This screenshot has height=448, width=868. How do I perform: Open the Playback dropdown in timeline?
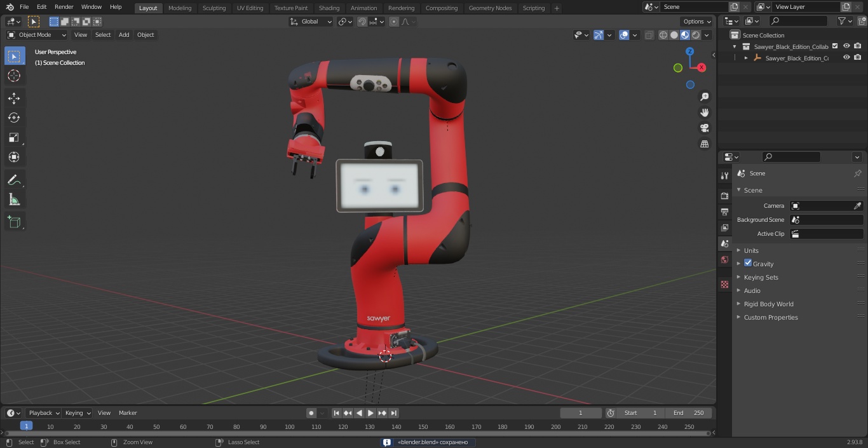pyautogui.click(x=44, y=413)
